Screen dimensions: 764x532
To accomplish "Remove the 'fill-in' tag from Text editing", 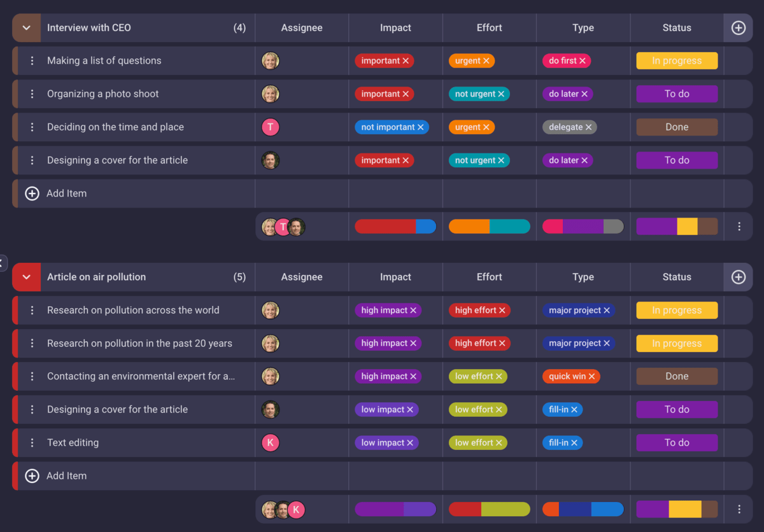I will [574, 442].
